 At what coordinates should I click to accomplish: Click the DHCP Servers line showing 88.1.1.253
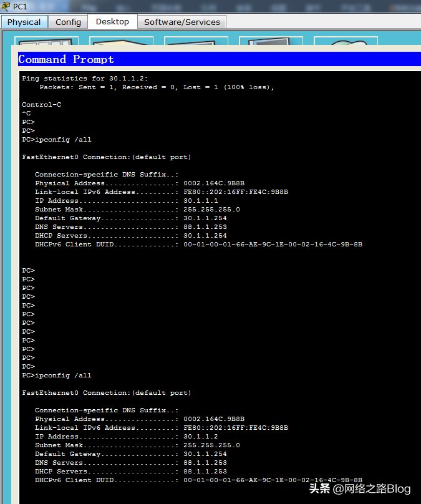(131, 471)
